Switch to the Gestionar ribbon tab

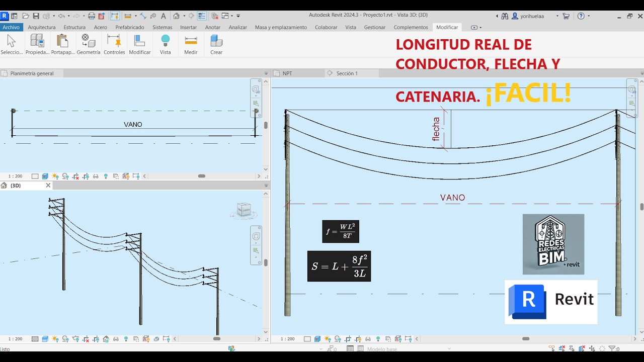(x=375, y=27)
